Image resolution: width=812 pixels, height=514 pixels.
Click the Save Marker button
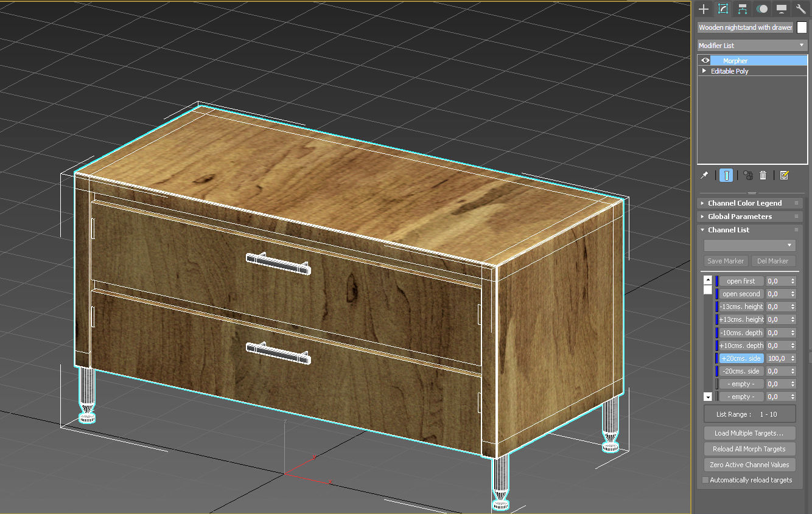(x=726, y=261)
